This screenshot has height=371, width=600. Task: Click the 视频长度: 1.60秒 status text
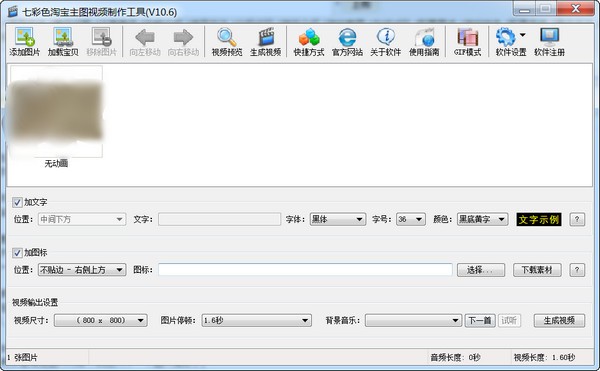545,358
